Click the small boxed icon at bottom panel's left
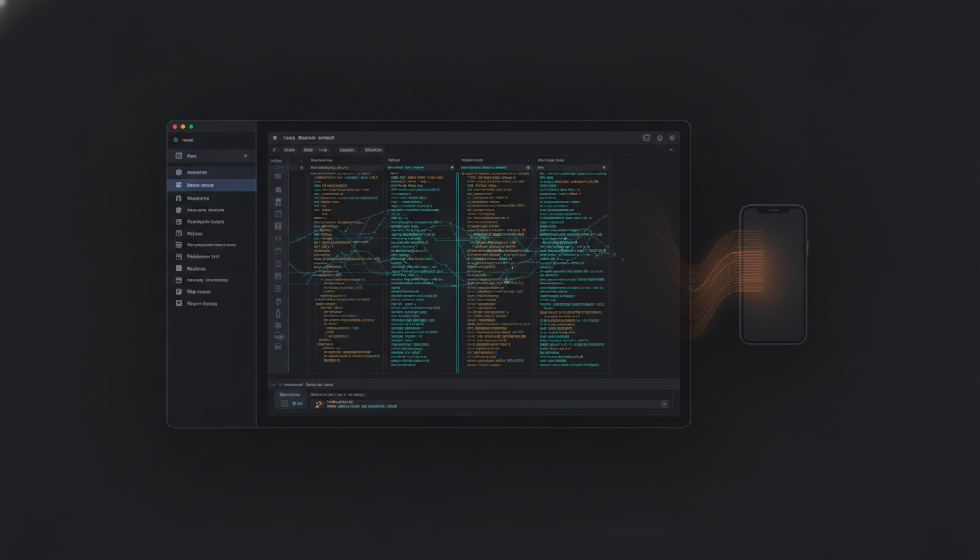The height and width of the screenshot is (560, 980). pos(284,403)
